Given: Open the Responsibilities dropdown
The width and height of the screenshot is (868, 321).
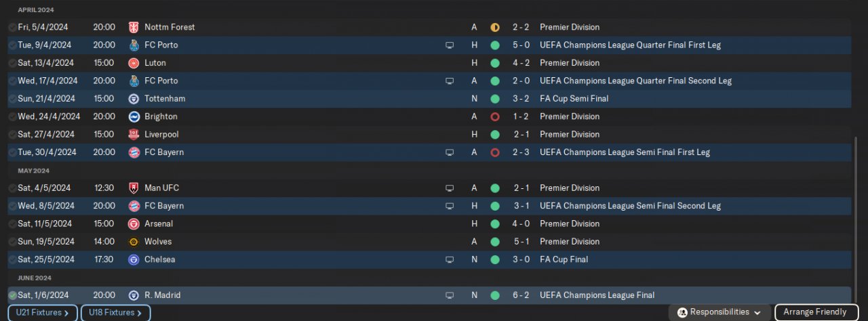Looking at the screenshot, I should click(719, 312).
